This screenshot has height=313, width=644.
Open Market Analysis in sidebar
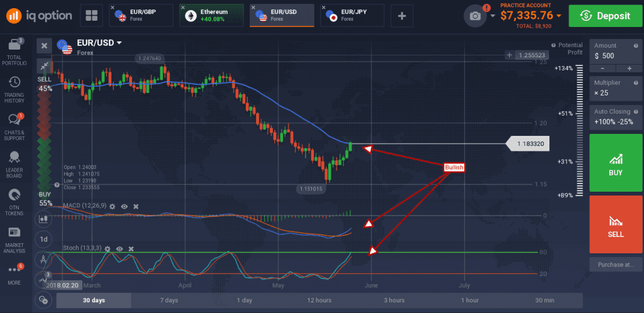14,240
